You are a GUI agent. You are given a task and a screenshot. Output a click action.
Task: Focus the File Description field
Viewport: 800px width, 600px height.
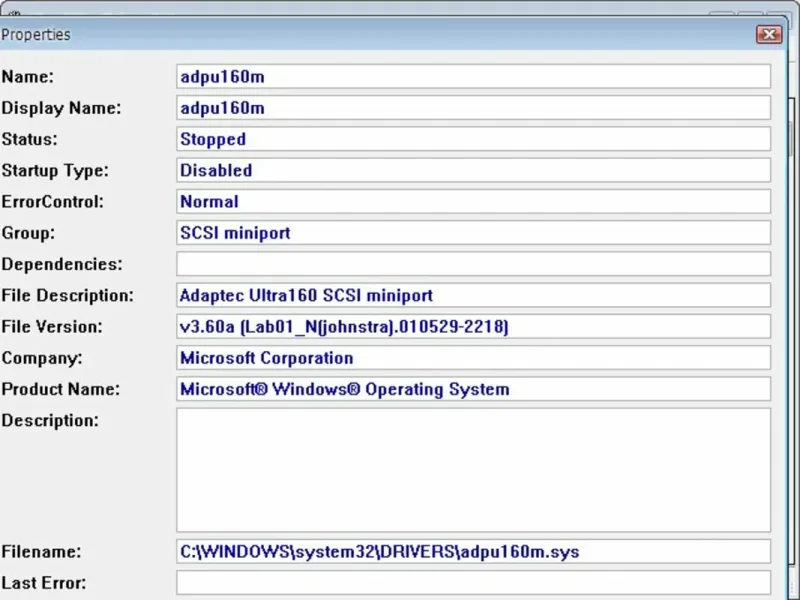click(x=473, y=295)
